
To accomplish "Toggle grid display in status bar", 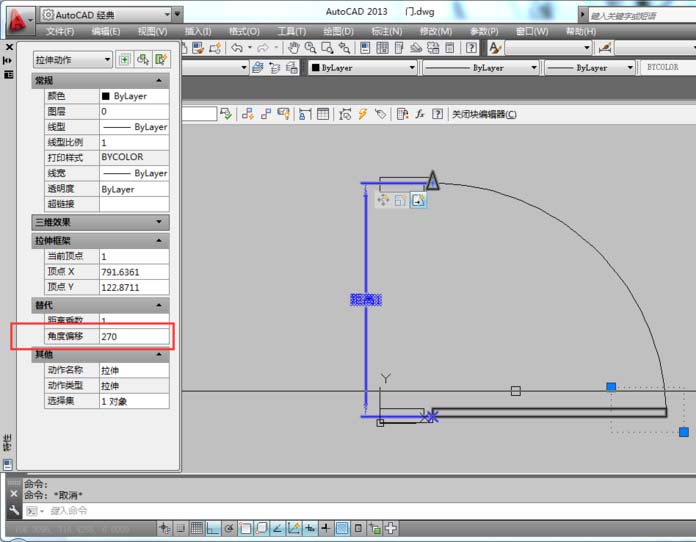I will [x=198, y=528].
